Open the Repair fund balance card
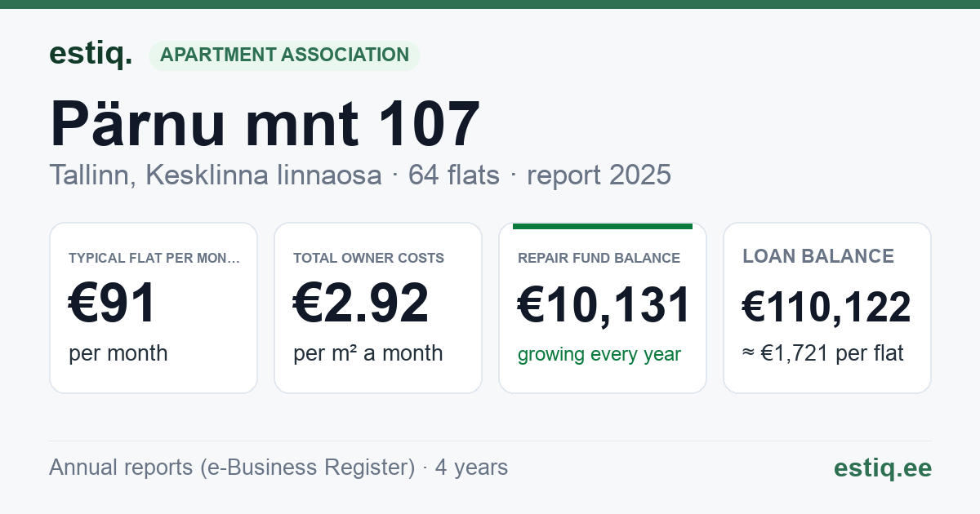Screen dimensions: 980x514 603,308
